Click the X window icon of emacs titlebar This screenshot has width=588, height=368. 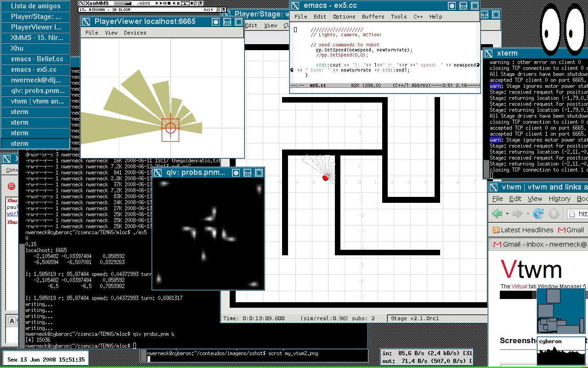coord(296,6)
